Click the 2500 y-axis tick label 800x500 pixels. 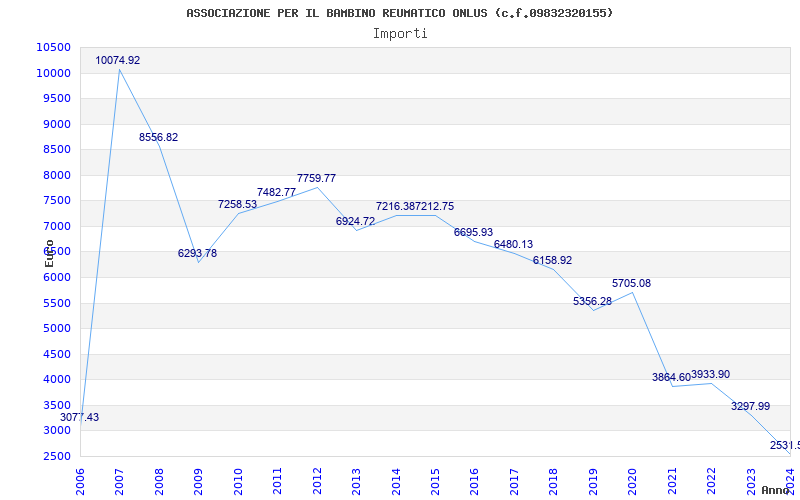pyautogui.click(x=57, y=456)
